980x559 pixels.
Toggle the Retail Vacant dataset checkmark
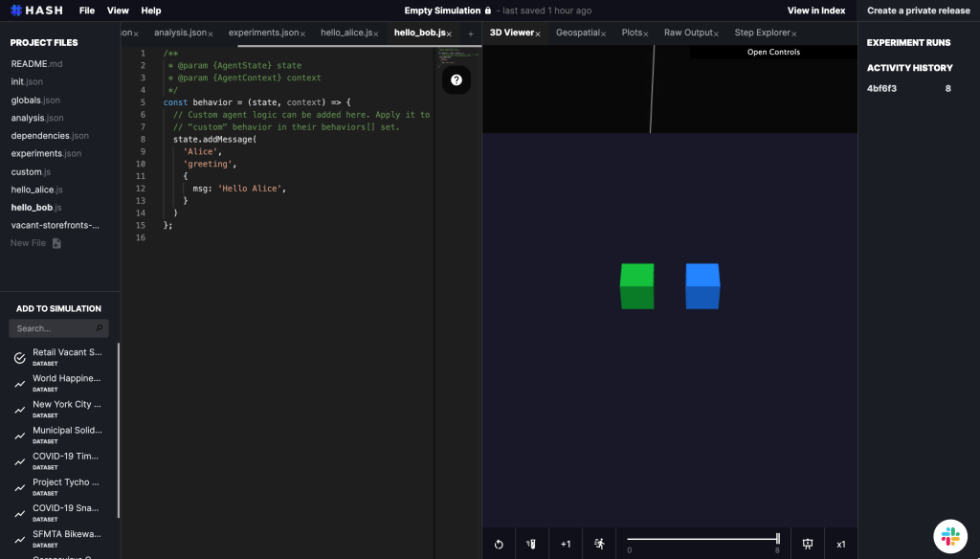[19, 357]
